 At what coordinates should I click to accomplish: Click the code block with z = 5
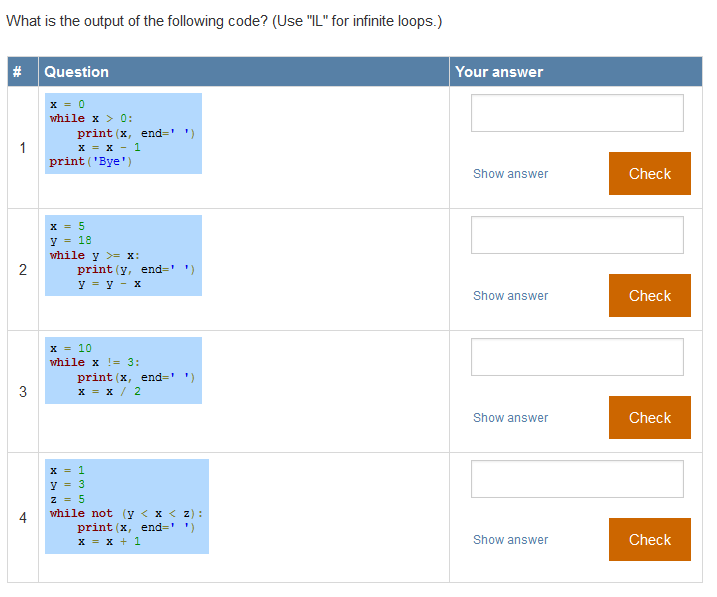tap(127, 506)
